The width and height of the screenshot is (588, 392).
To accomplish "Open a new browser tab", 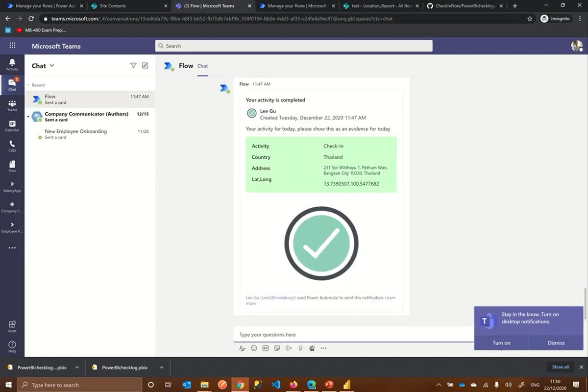I will 515,6.
